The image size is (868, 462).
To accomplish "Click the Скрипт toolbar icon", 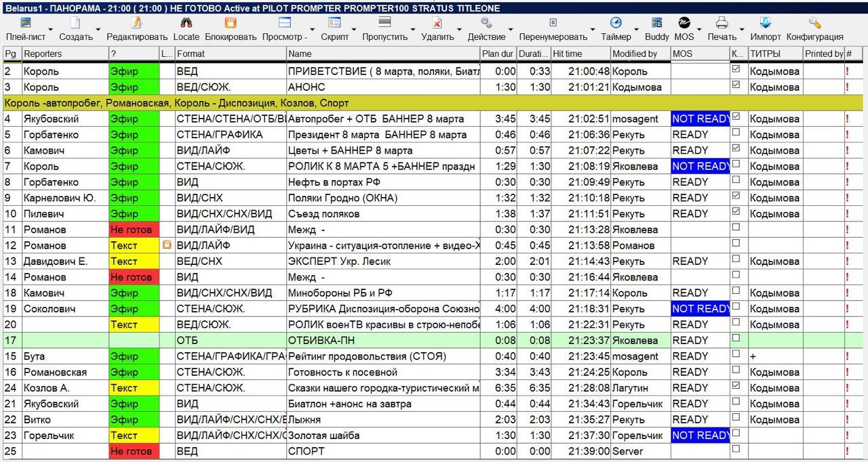I will [x=334, y=22].
